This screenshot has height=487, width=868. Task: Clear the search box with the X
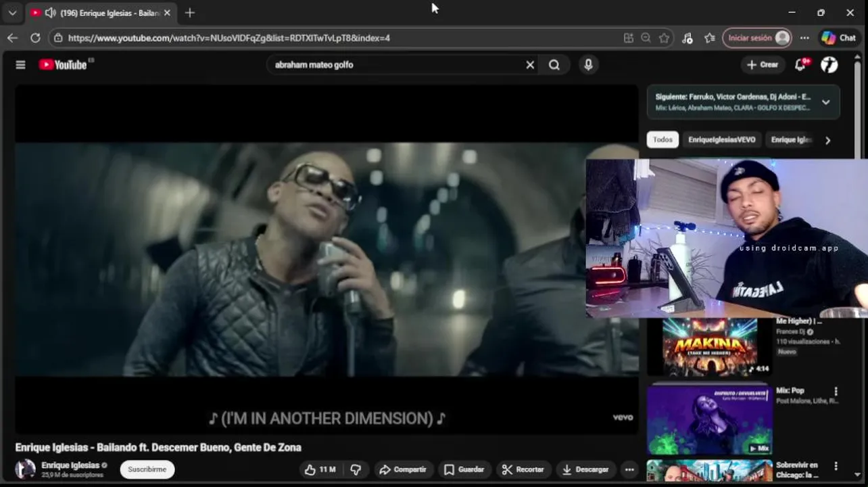(x=530, y=65)
